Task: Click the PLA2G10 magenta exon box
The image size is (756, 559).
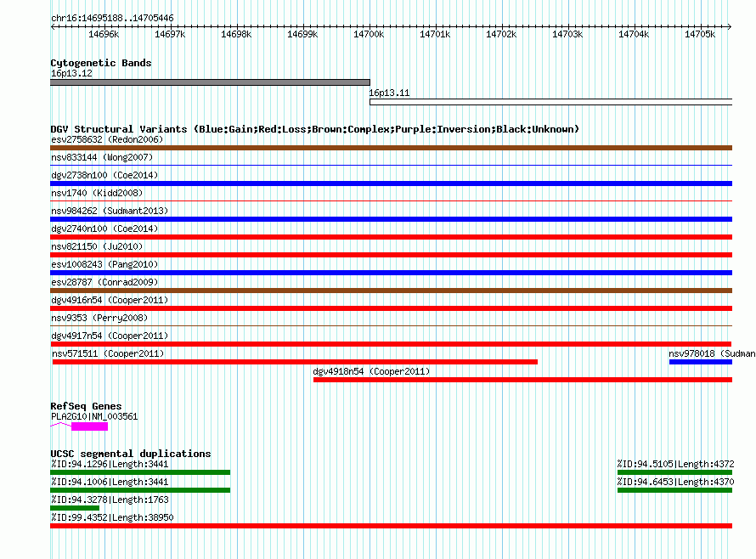Action: 90,426
